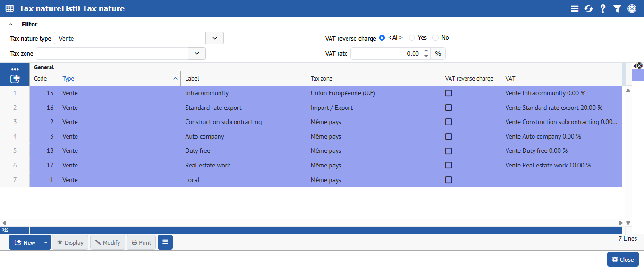Viewport: 644px width, 267px height.
Task: Click the sigma totals icon
Action: [5, 230]
